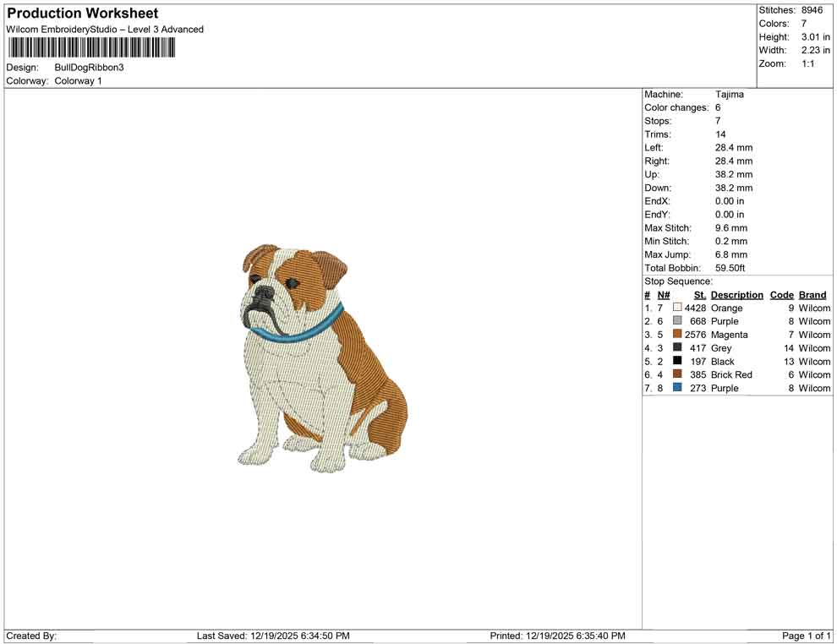Click the Brand column header
837x644 pixels.
click(812, 294)
